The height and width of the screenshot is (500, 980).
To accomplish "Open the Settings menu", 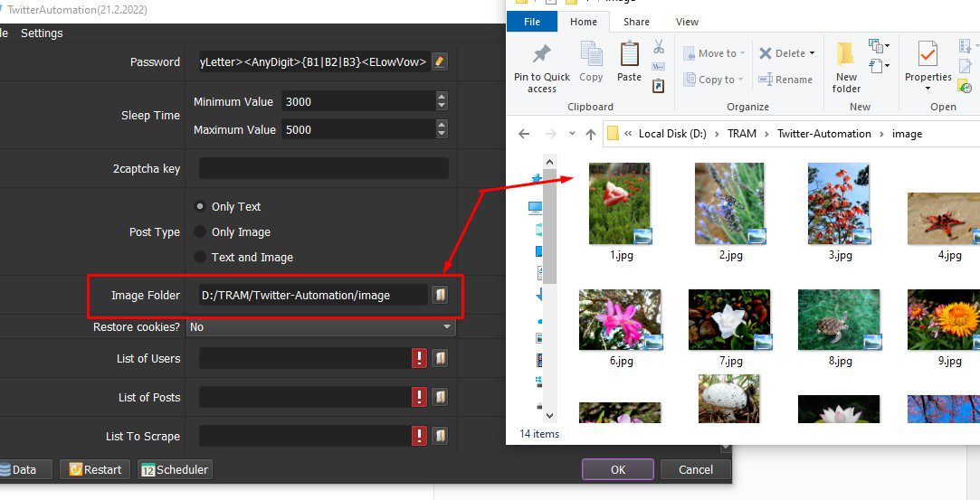I will (42, 33).
